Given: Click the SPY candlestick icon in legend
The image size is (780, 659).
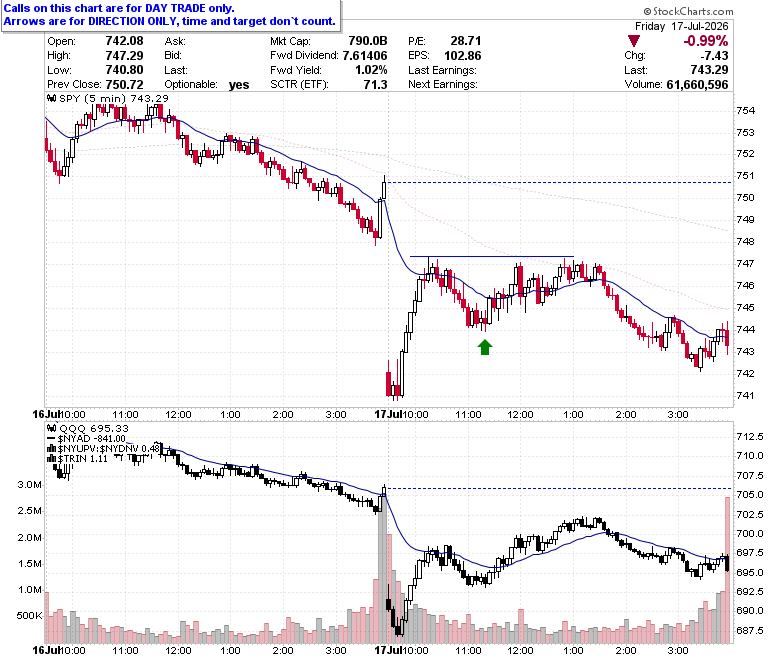Looking at the screenshot, I should pos(52,98).
